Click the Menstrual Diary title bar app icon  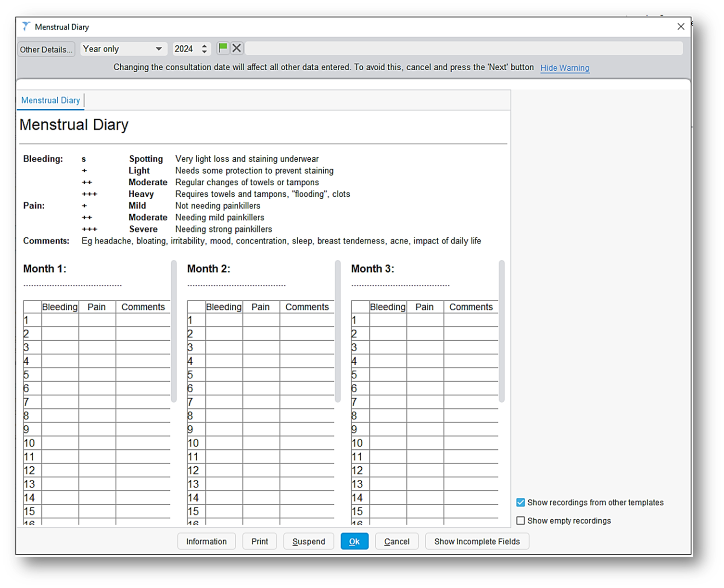coord(26,26)
